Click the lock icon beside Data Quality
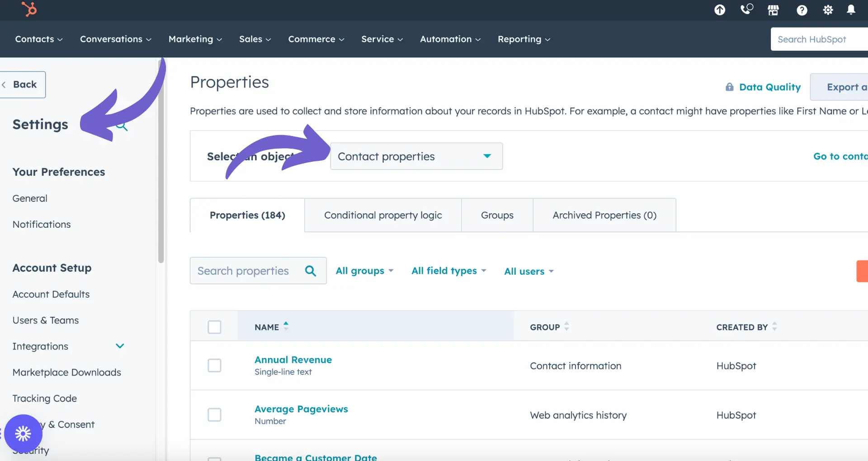The width and height of the screenshot is (868, 461). (x=730, y=87)
